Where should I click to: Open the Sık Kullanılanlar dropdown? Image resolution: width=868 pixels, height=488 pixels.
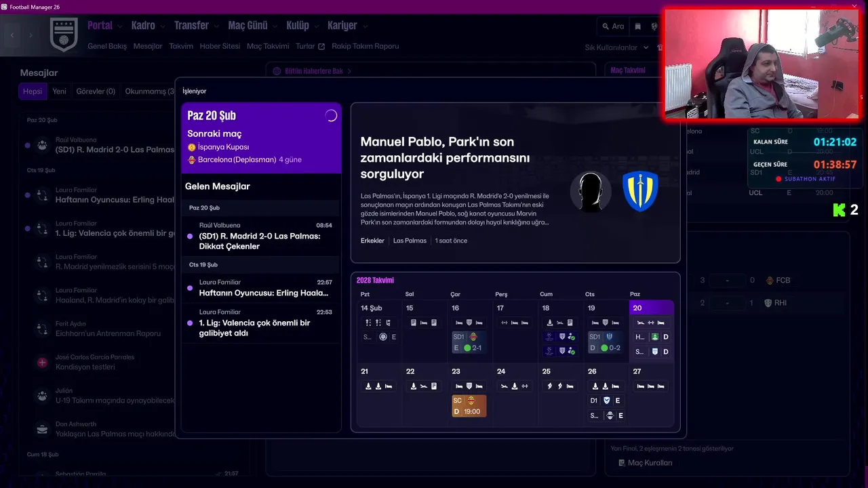(617, 47)
